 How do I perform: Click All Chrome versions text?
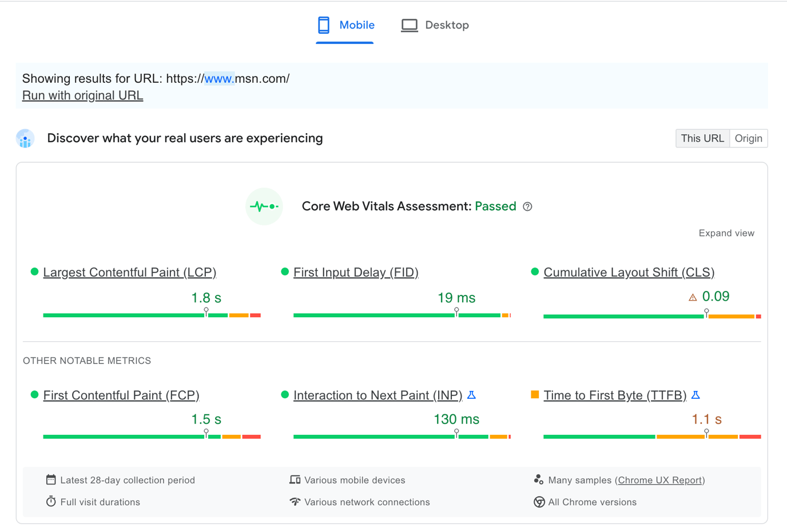pyautogui.click(x=592, y=502)
